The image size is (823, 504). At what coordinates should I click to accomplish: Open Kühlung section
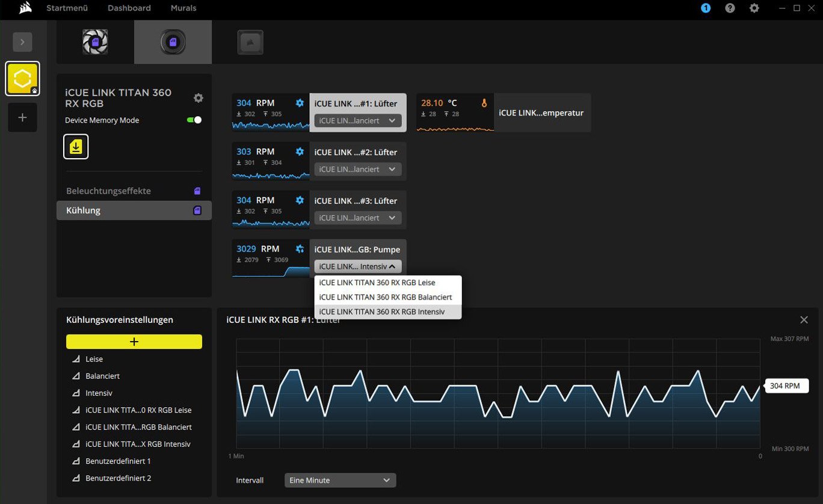(x=134, y=211)
